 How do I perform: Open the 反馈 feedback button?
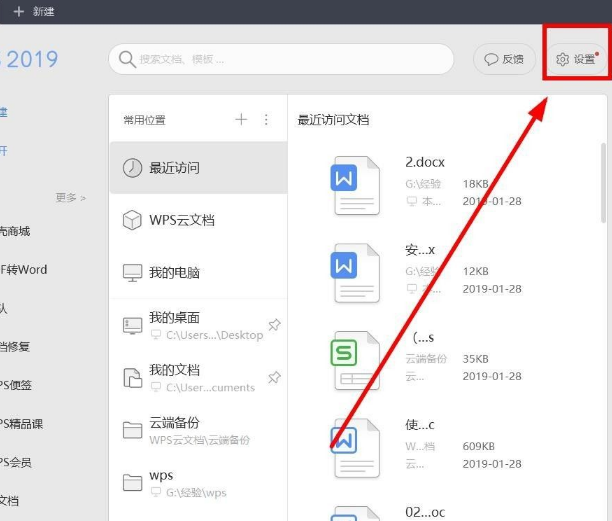click(504, 59)
